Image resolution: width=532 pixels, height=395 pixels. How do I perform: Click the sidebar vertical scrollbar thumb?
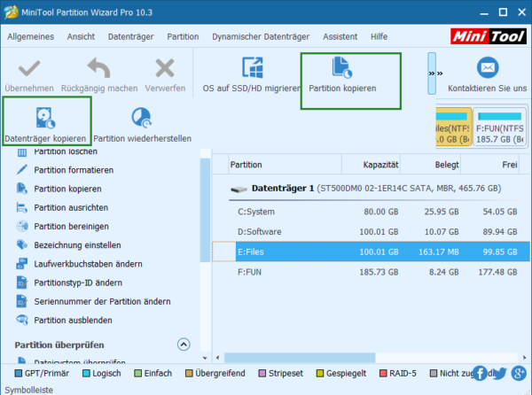(206, 210)
